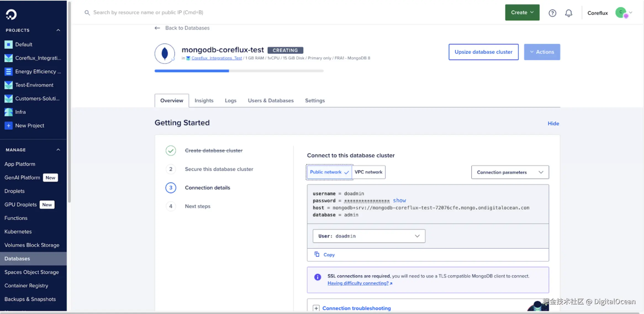This screenshot has width=644, height=314.
Task: Switch to the Insights tab
Action: [204, 100]
